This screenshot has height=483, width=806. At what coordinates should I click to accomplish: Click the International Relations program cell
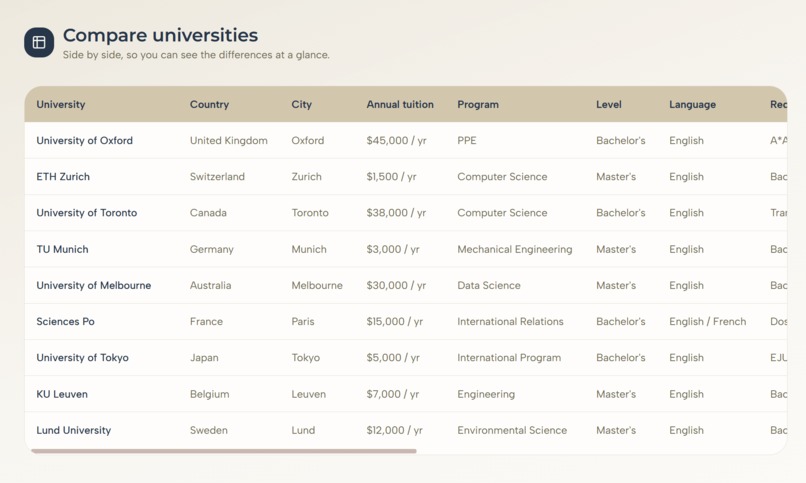(x=510, y=321)
